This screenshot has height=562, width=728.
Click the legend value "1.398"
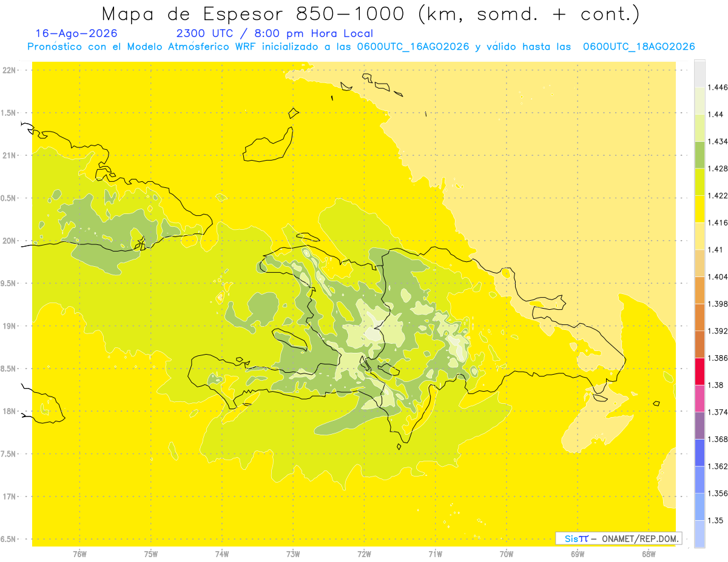717,304
